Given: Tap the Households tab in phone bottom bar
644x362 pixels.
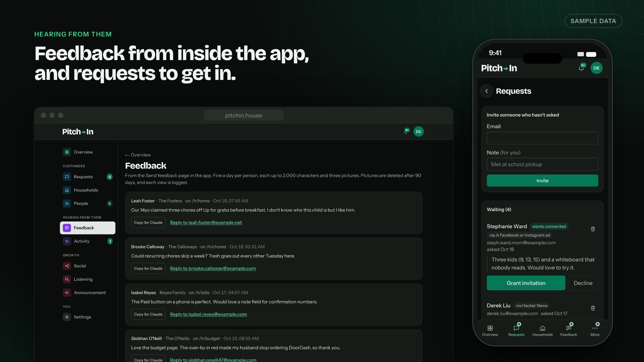Looking at the screenshot, I should (543, 331).
